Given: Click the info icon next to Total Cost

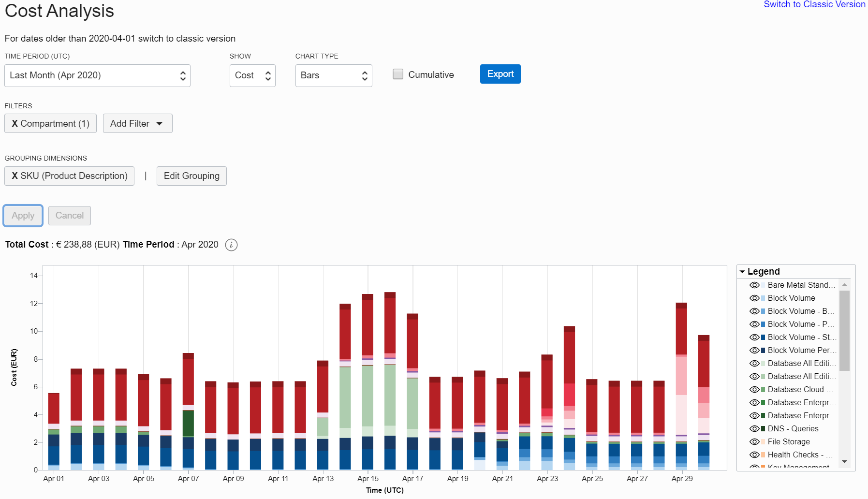Looking at the screenshot, I should tap(231, 245).
